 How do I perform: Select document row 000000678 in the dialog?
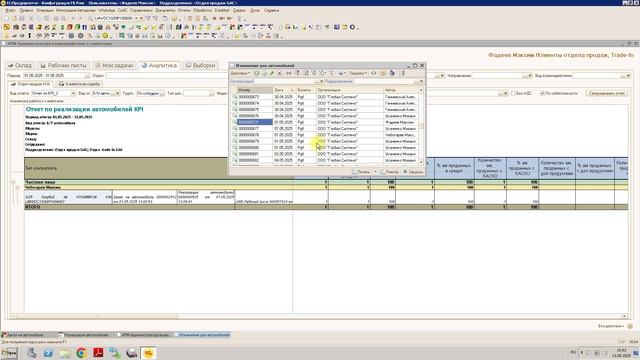point(325,135)
